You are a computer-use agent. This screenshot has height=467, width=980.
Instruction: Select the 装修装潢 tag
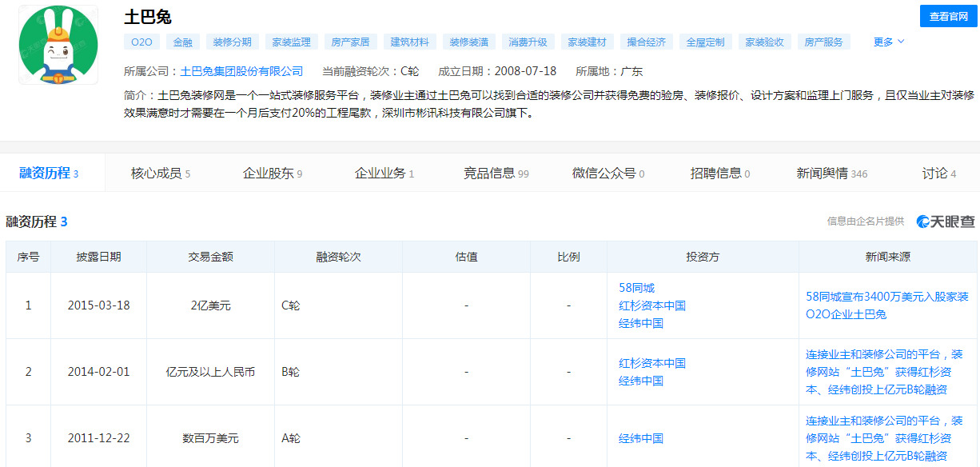468,42
